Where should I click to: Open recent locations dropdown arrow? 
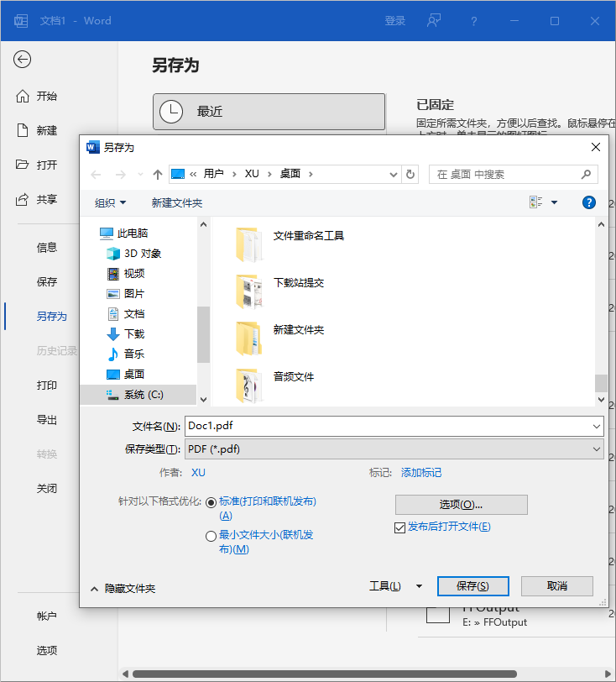(x=140, y=175)
